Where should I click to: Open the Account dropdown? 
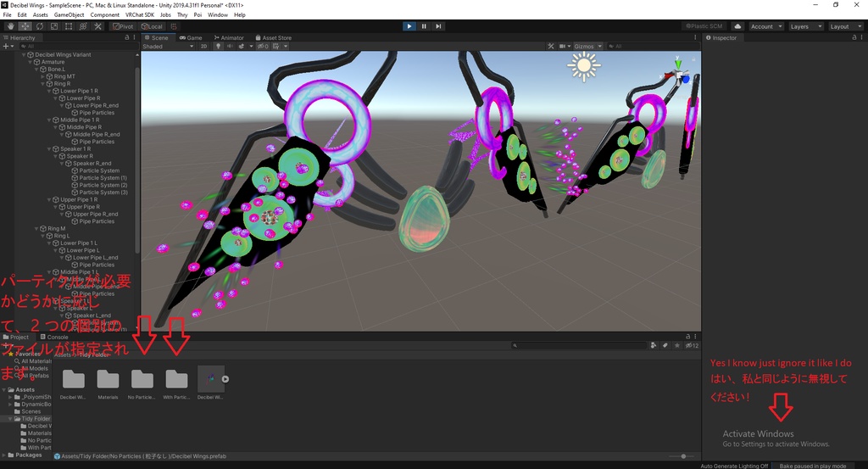pyautogui.click(x=766, y=26)
